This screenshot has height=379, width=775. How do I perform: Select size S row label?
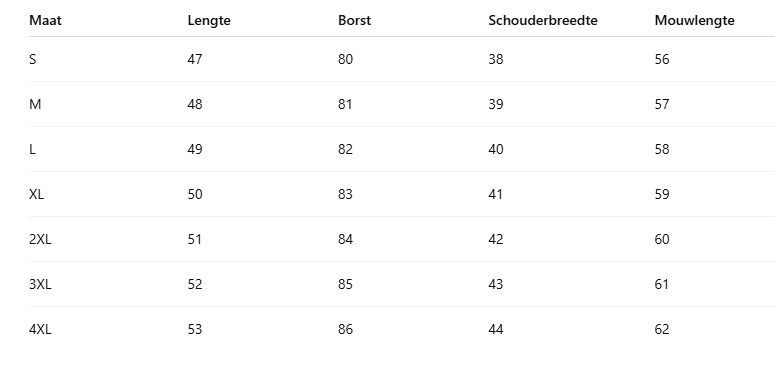(33, 59)
